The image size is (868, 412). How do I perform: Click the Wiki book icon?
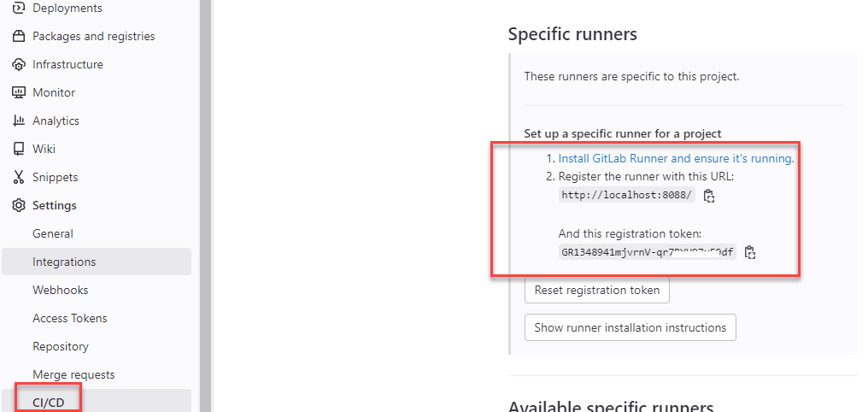click(19, 149)
